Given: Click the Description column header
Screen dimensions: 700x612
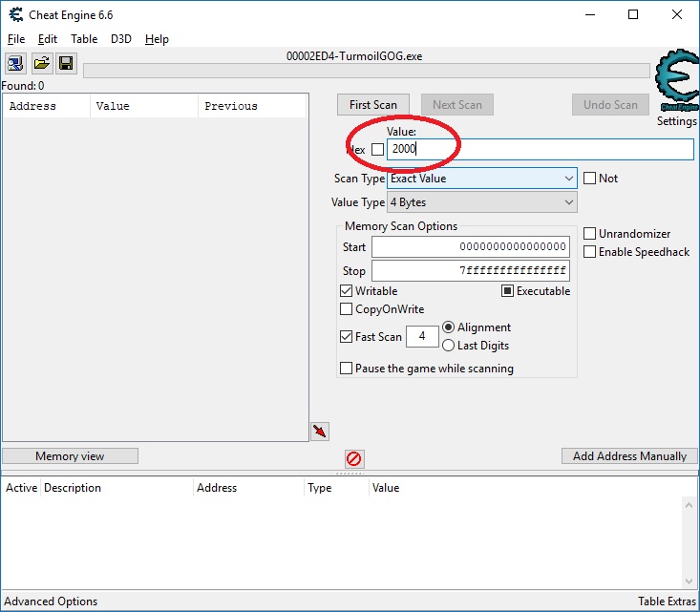Looking at the screenshot, I should tap(117, 488).
